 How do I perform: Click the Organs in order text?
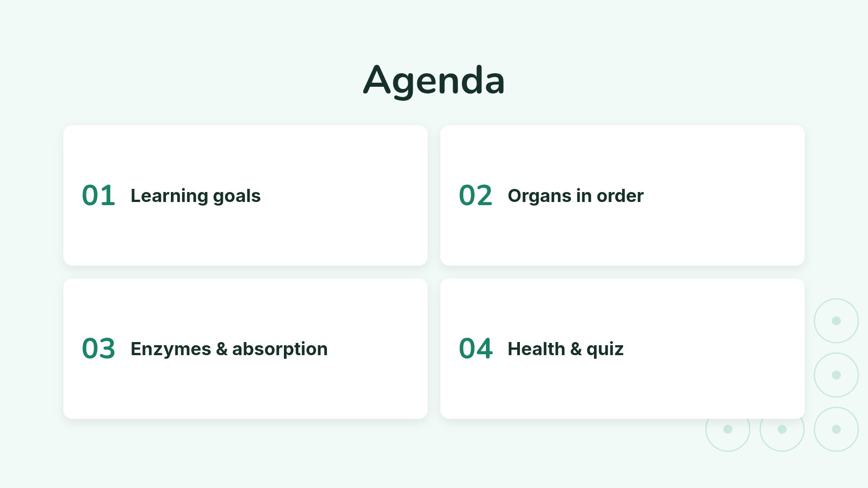click(576, 196)
